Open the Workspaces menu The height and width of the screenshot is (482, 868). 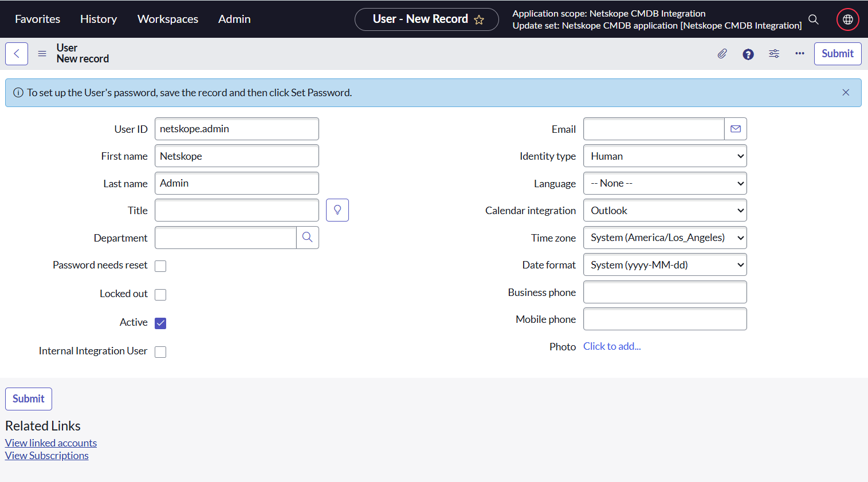click(168, 19)
